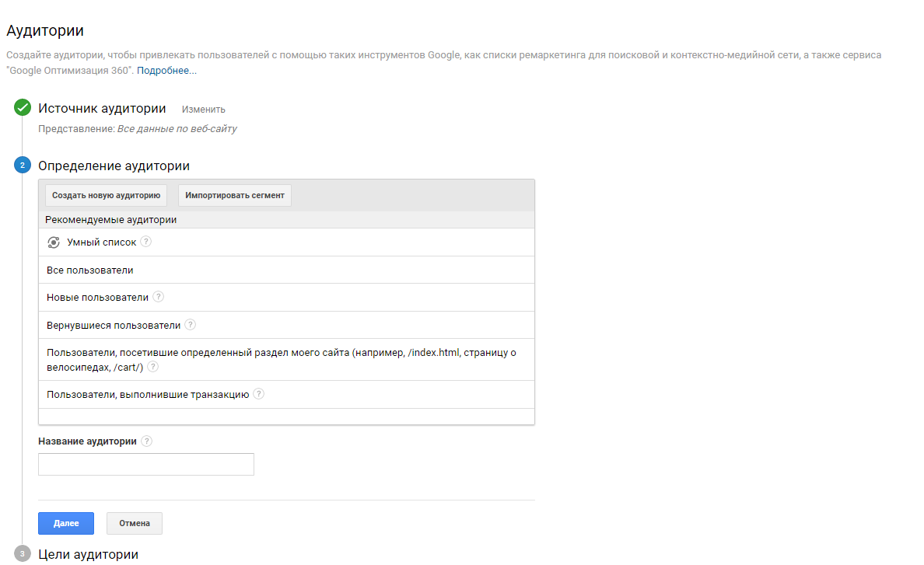The image size is (924, 565).
Task: Open the Подробнее... link
Action: coord(166,71)
